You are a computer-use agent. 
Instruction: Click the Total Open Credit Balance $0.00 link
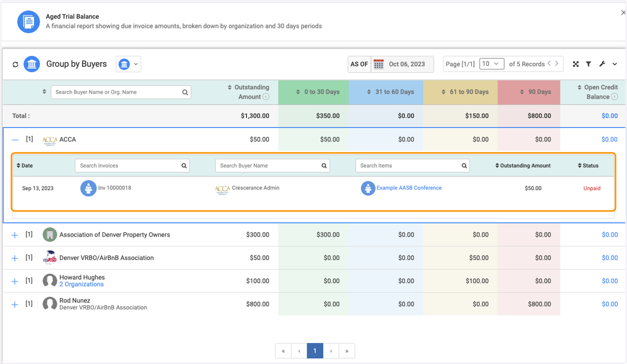tap(609, 116)
